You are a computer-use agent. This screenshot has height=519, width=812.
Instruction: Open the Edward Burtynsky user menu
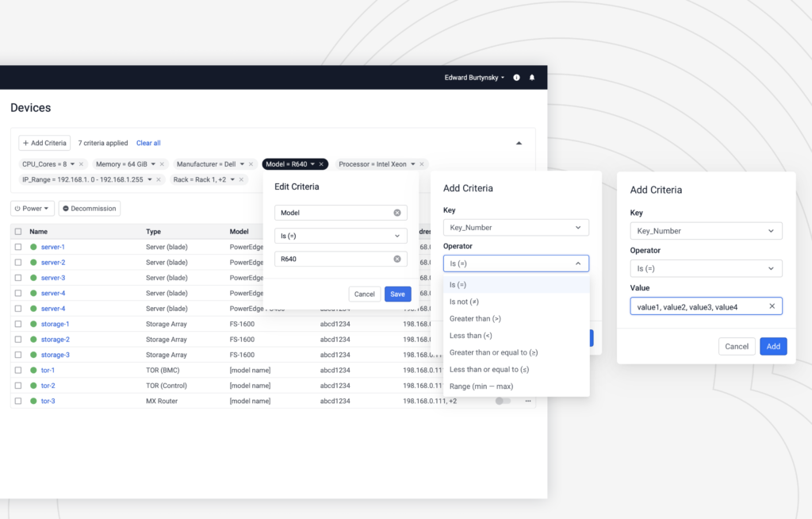(474, 78)
